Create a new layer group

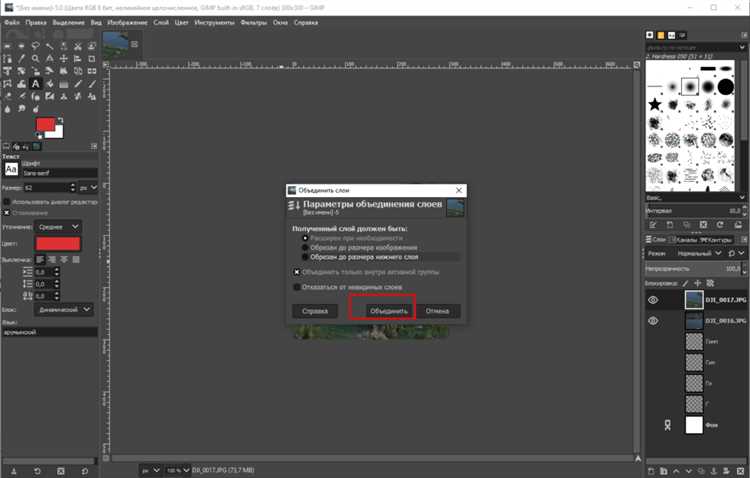point(663,471)
